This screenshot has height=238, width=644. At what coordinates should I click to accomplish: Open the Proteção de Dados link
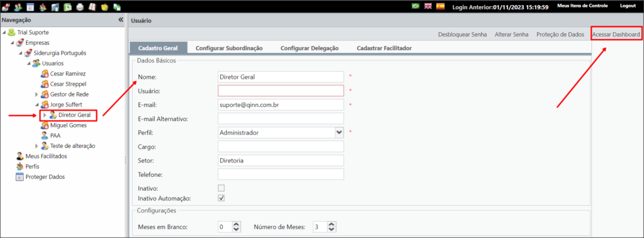(560, 35)
